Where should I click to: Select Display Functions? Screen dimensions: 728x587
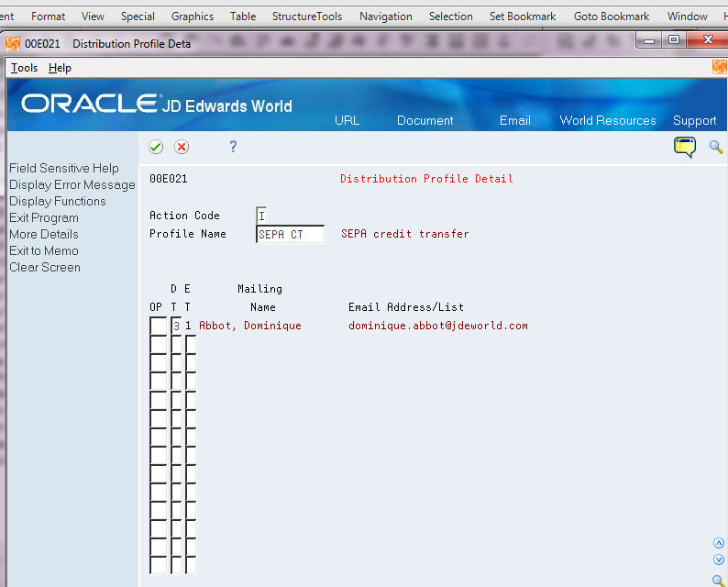(58, 201)
